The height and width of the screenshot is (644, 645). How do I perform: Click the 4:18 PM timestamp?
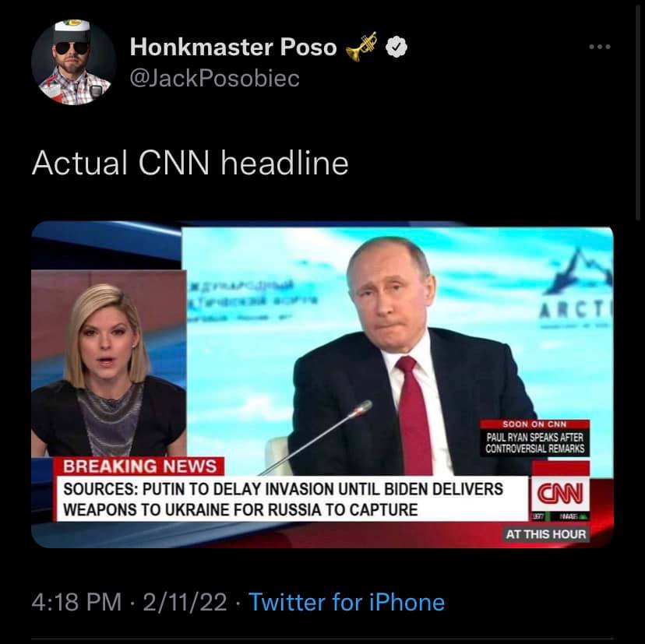pos(76,602)
